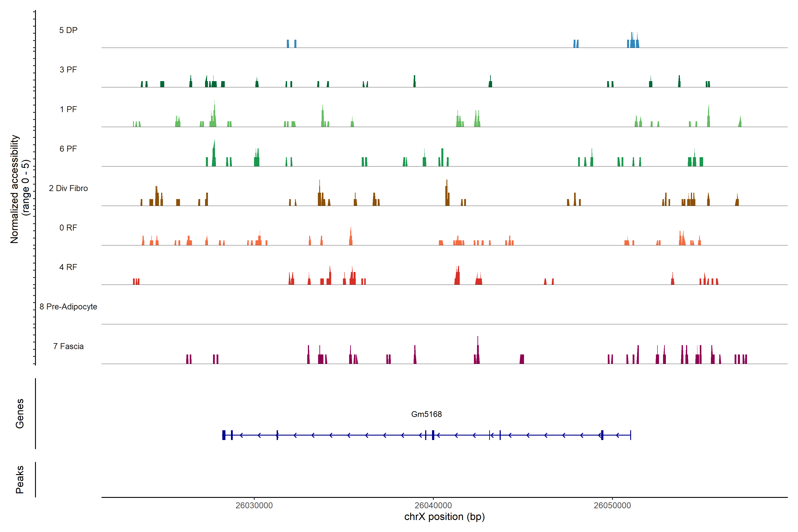Click the 5 DP track label
This screenshot has width=798, height=532.
[68, 30]
